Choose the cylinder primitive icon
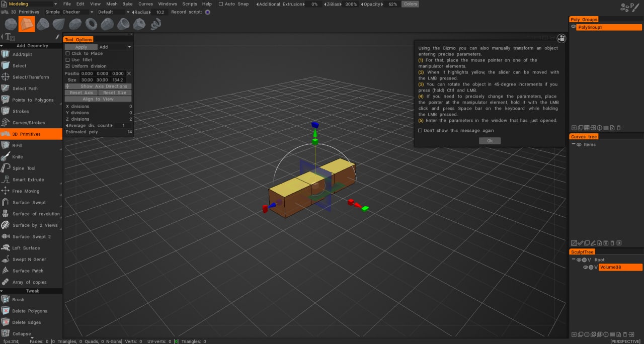 click(x=43, y=24)
